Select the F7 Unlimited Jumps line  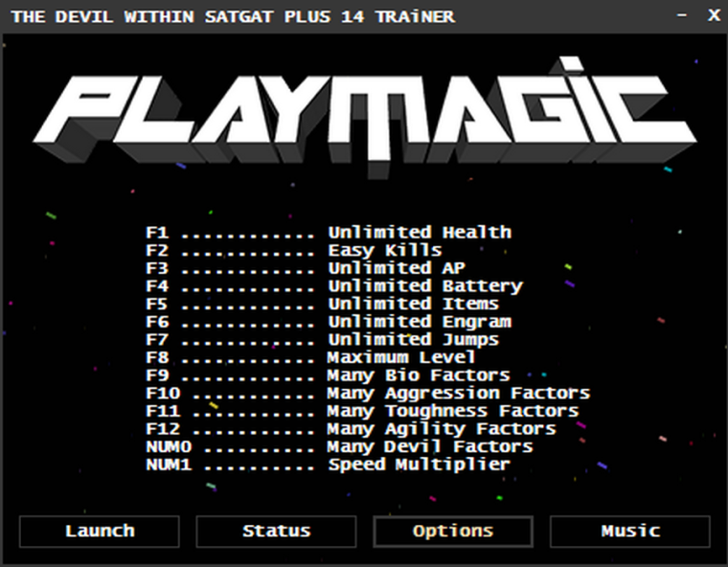point(323,339)
